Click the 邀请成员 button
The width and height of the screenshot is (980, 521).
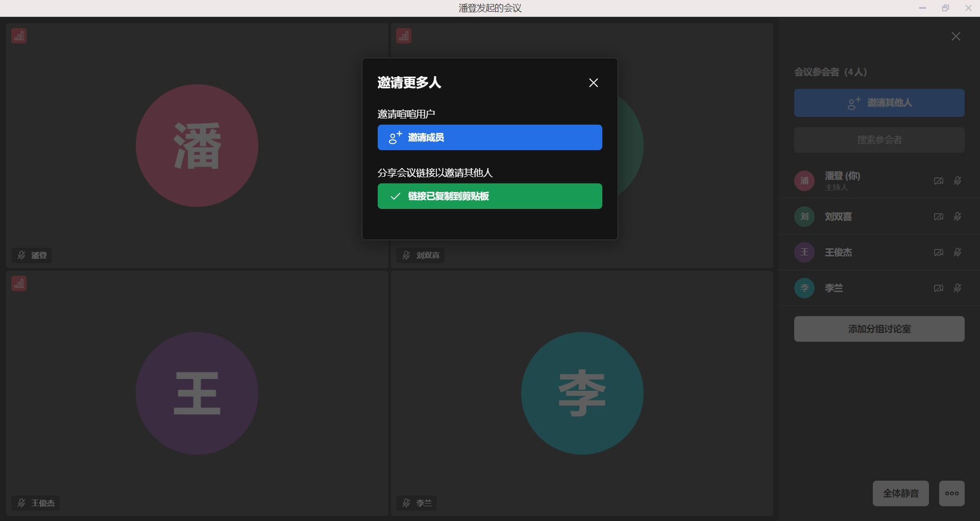click(x=489, y=137)
